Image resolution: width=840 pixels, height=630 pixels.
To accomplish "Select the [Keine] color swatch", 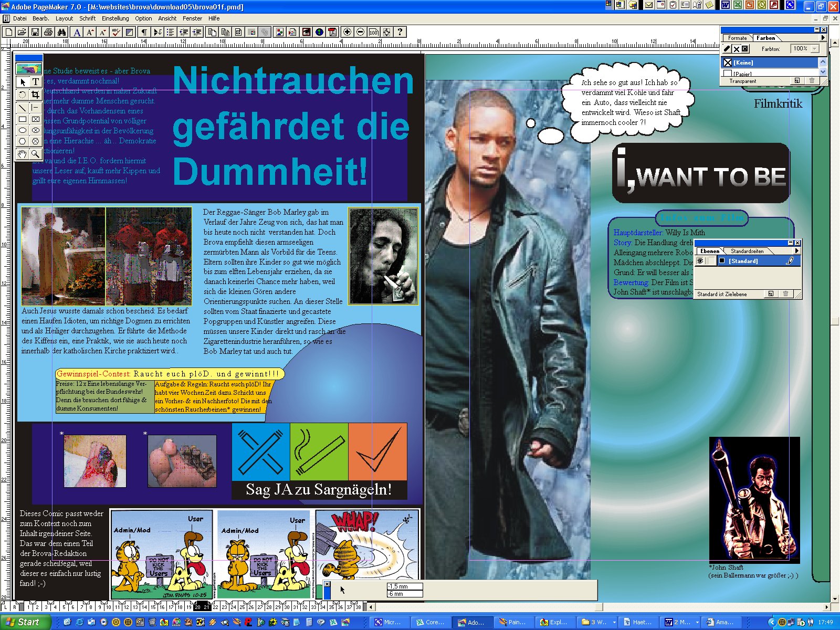I will pos(728,62).
